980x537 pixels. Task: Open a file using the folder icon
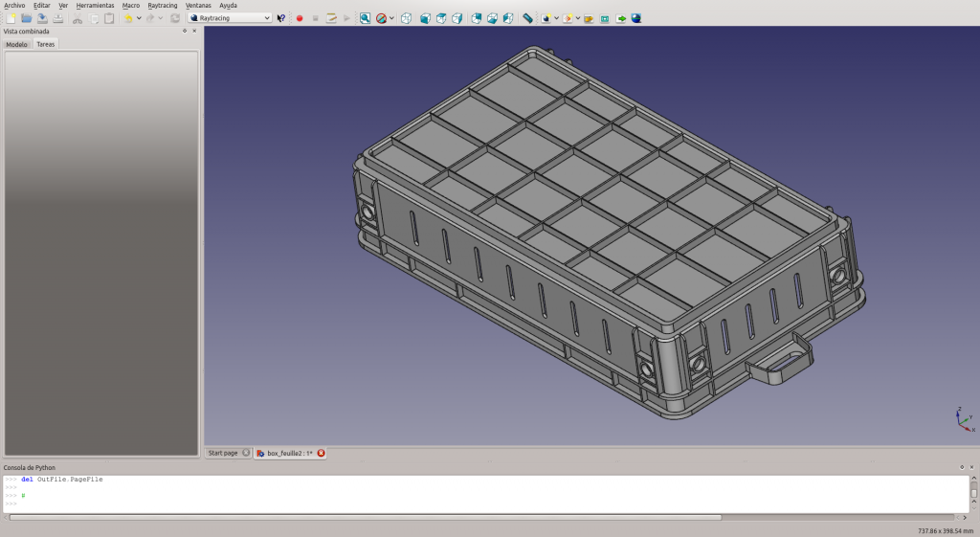[x=26, y=18]
